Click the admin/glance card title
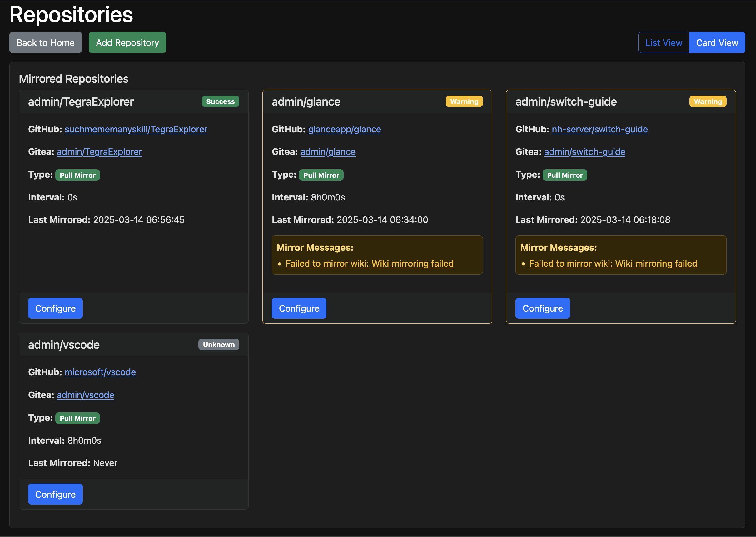 pos(306,101)
